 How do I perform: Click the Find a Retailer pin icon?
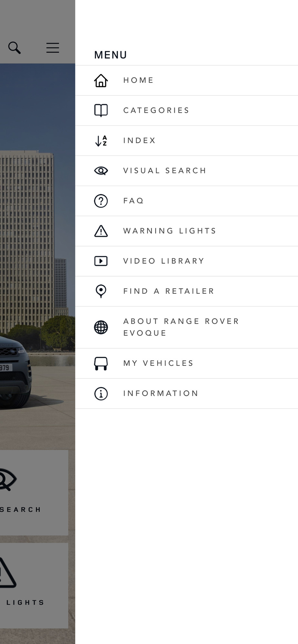(101, 291)
